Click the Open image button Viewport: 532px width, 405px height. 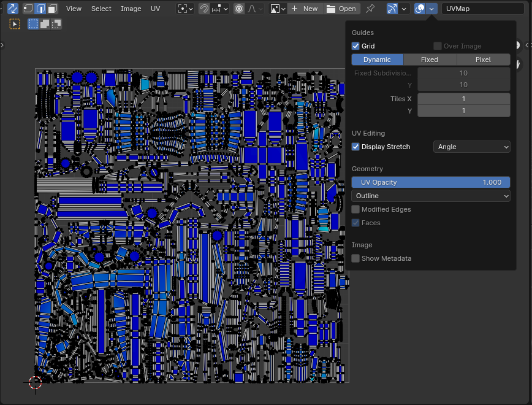(x=341, y=9)
